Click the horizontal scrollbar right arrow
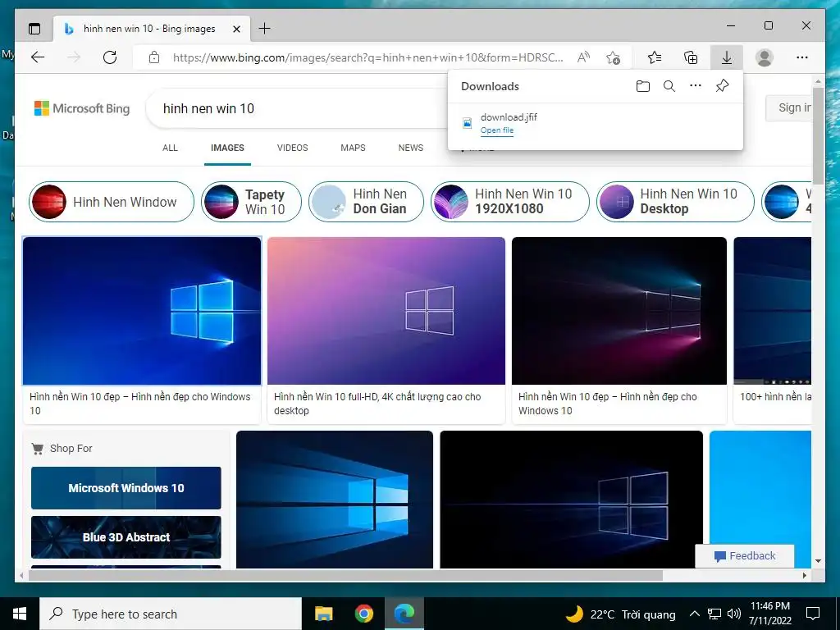 805,575
